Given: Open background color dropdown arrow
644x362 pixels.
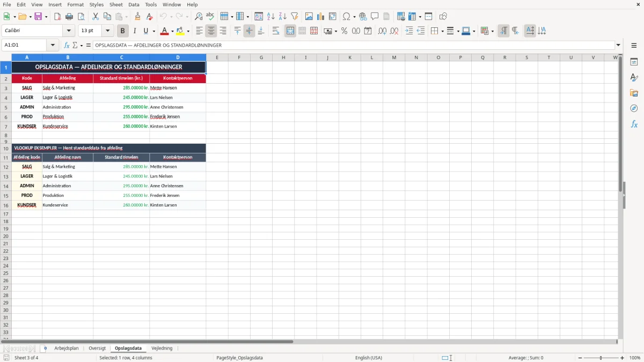Looking at the screenshot, I should click(x=188, y=32).
